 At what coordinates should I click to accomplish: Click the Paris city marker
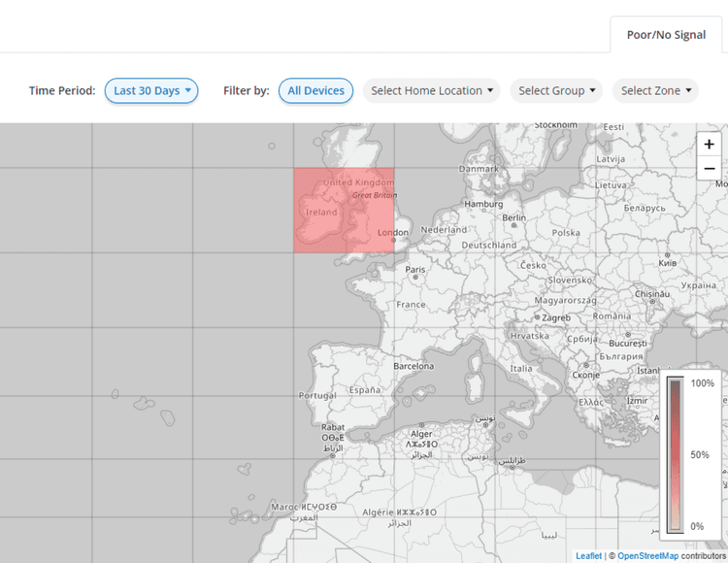416,277
